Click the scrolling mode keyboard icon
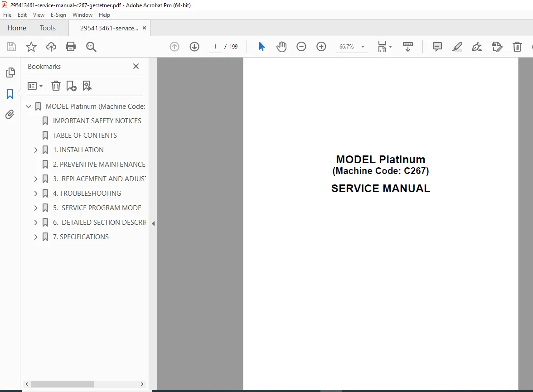Screen dimensions: 533x392 click(x=407, y=47)
